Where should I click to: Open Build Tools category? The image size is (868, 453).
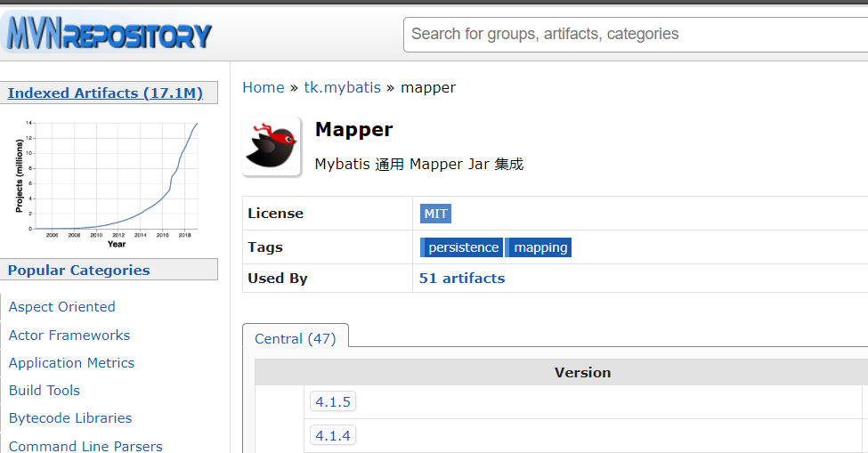[x=45, y=391]
